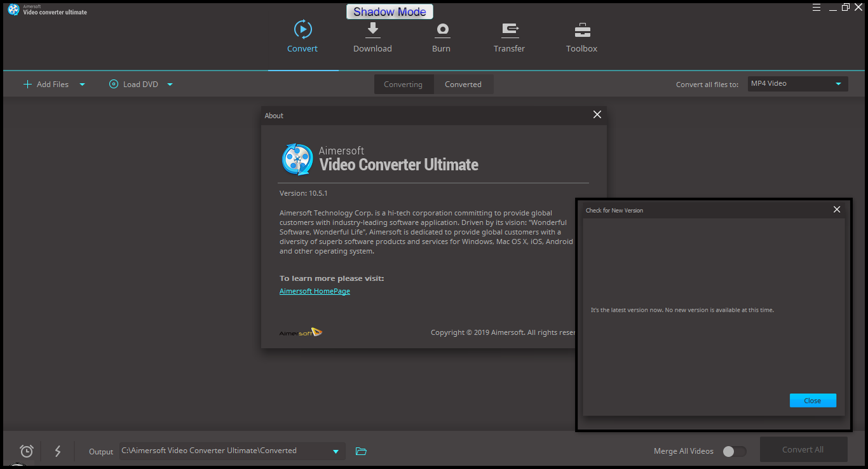Image resolution: width=868 pixels, height=469 pixels.
Task: Click the To learn more please visit text
Action: pos(332,278)
